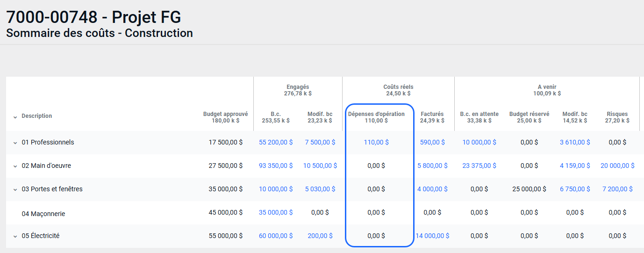Image resolution: width=644 pixels, height=253 pixels.
Task: Click the Budget réservé column header
Action: 529,117
